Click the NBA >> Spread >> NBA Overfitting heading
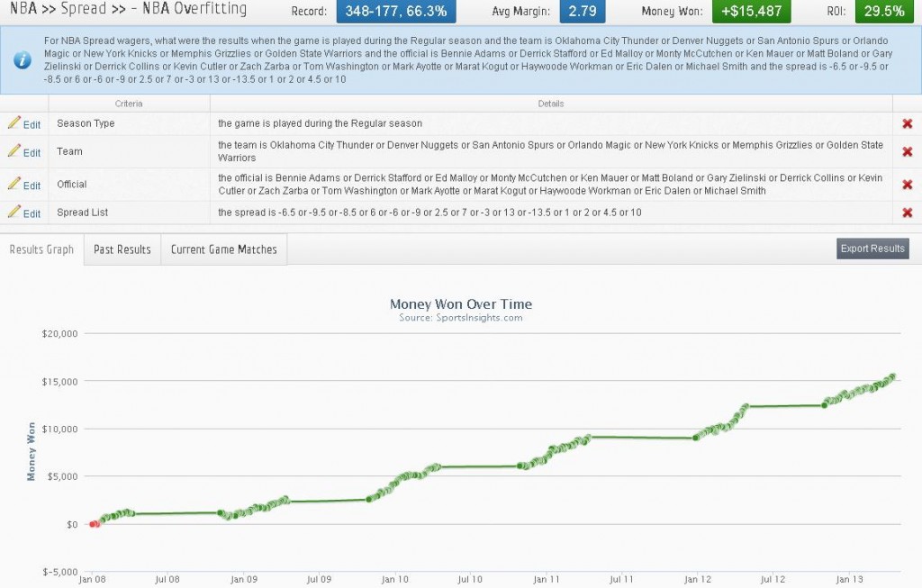 pos(128,9)
